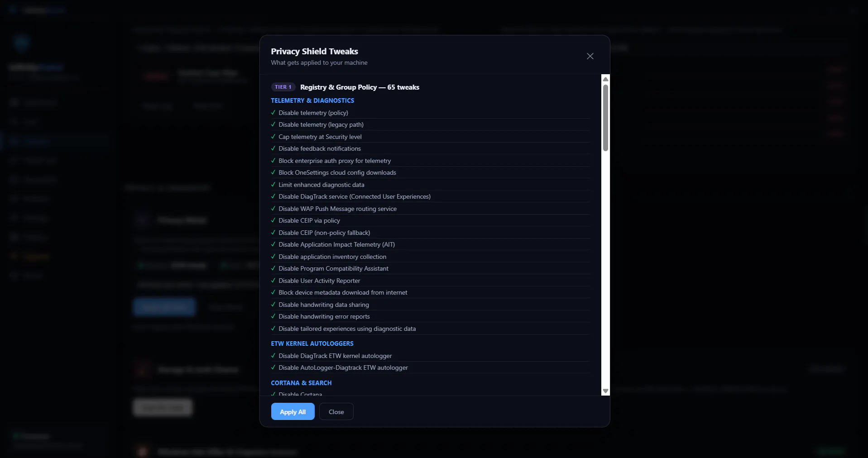Click 'Disable CEIP (non-policy fallback)' row
The image size is (868, 458).
pos(431,233)
